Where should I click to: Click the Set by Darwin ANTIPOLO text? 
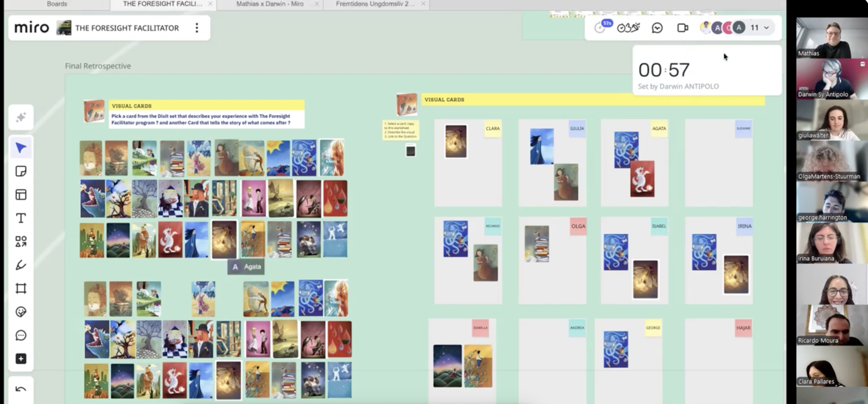pos(679,86)
